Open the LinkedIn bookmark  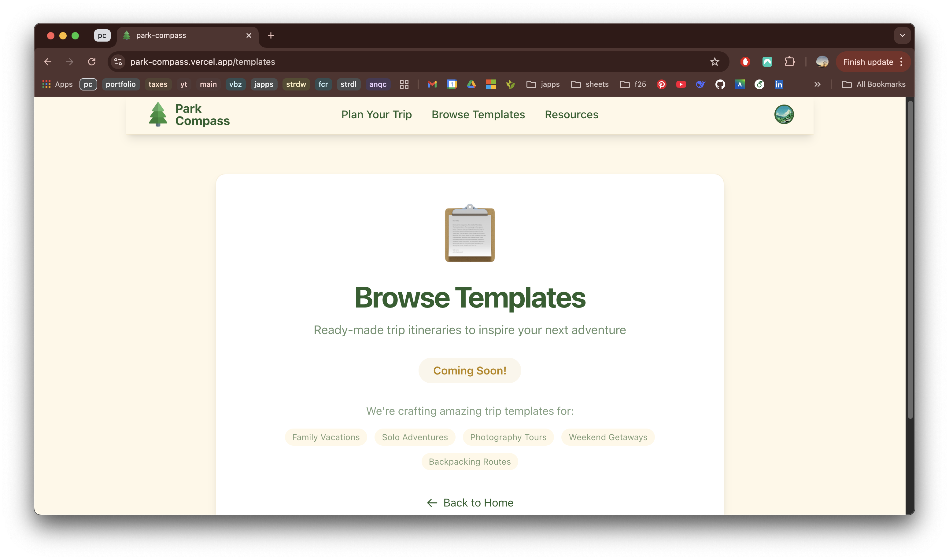779,84
